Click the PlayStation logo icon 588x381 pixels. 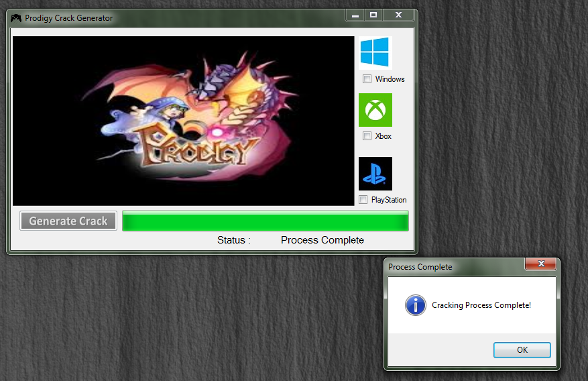click(x=375, y=174)
